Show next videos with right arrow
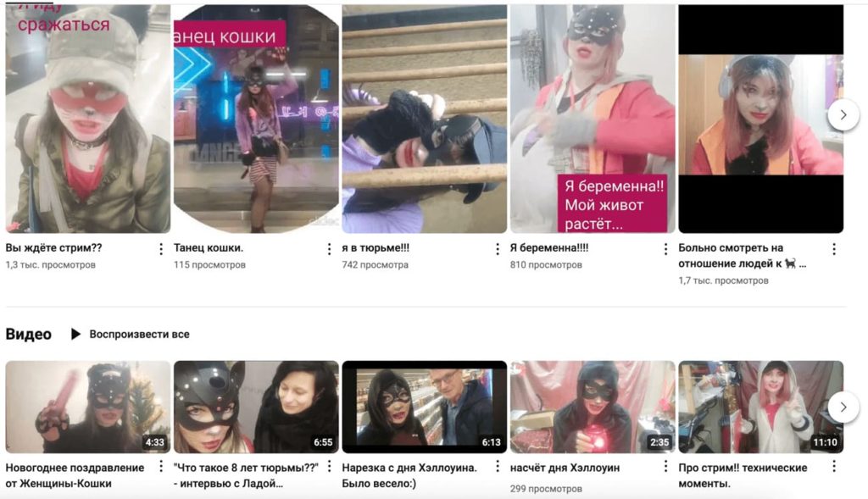This screenshot has width=868, height=499. pyautogui.click(x=843, y=408)
